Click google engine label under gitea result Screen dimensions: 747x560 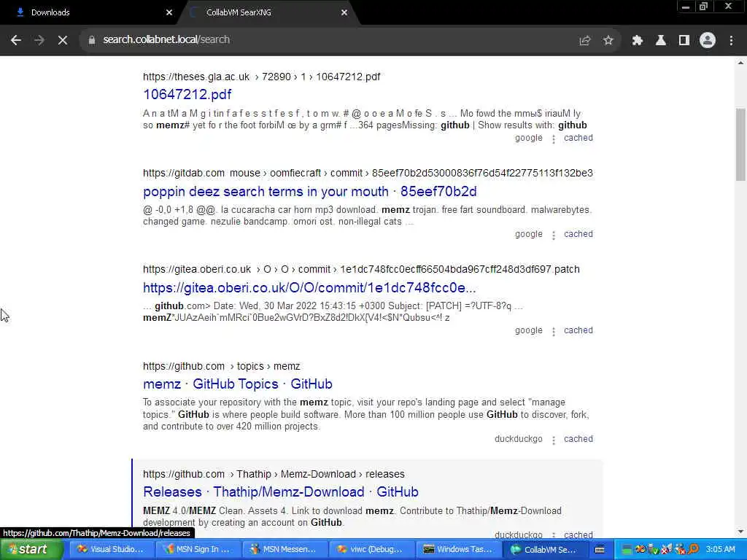pyautogui.click(x=529, y=330)
